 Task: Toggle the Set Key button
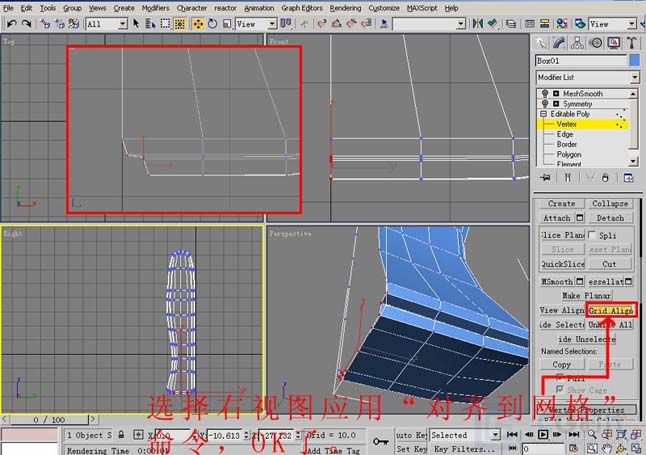pyautogui.click(x=411, y=449)
